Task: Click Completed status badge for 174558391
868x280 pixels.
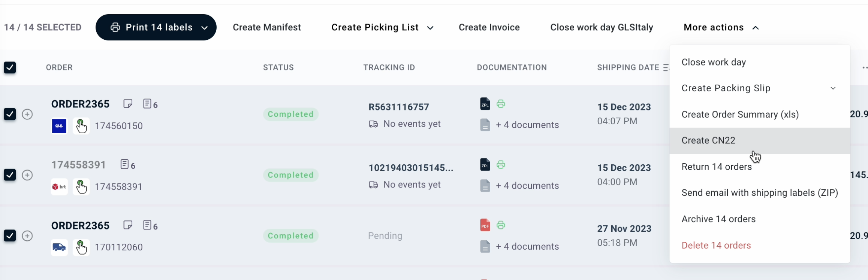Action: tap(291, 175)
